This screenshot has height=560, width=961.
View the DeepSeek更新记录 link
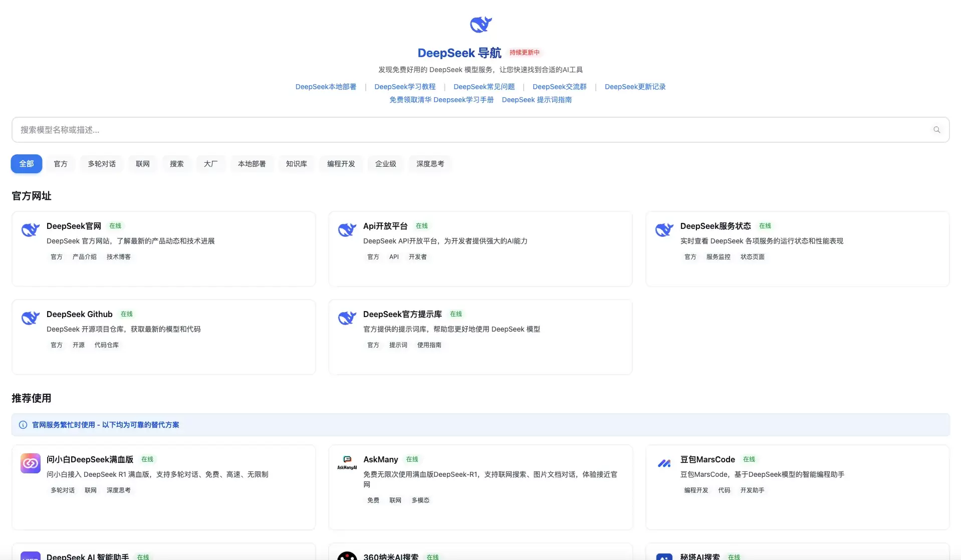point(635,87)
